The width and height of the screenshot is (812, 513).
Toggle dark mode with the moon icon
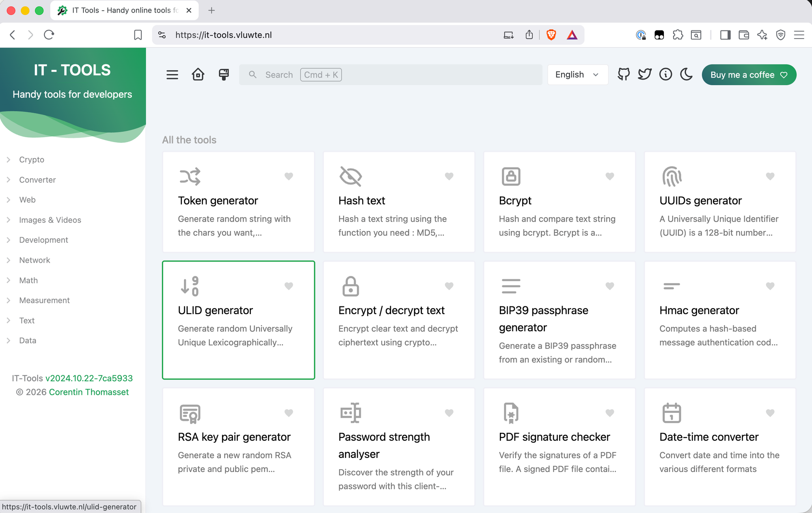point(686,75)
